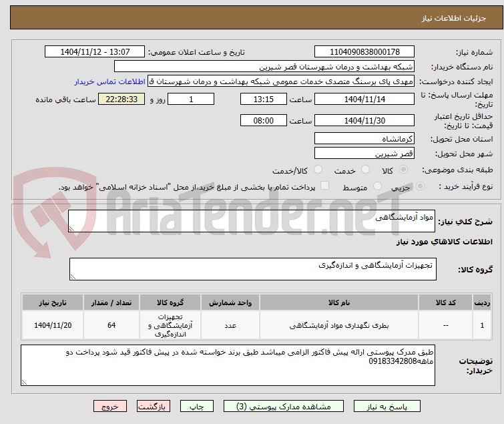Click the تعداد / مقدار column header

[111, 302]
